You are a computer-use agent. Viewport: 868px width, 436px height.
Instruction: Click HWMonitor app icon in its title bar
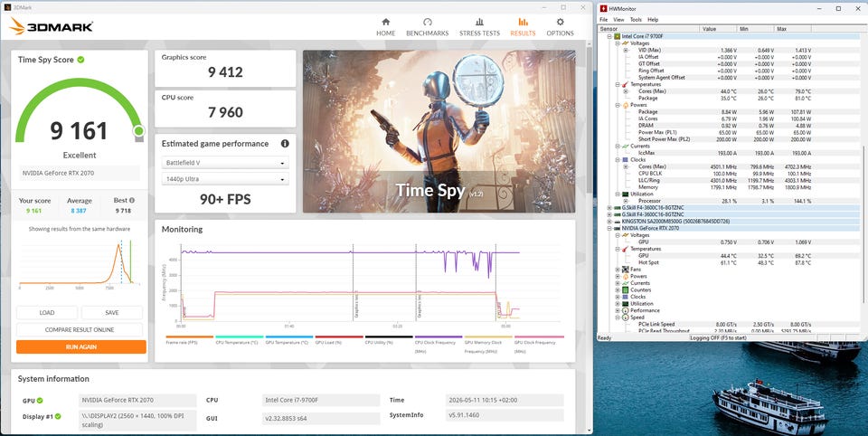point(603,8)
